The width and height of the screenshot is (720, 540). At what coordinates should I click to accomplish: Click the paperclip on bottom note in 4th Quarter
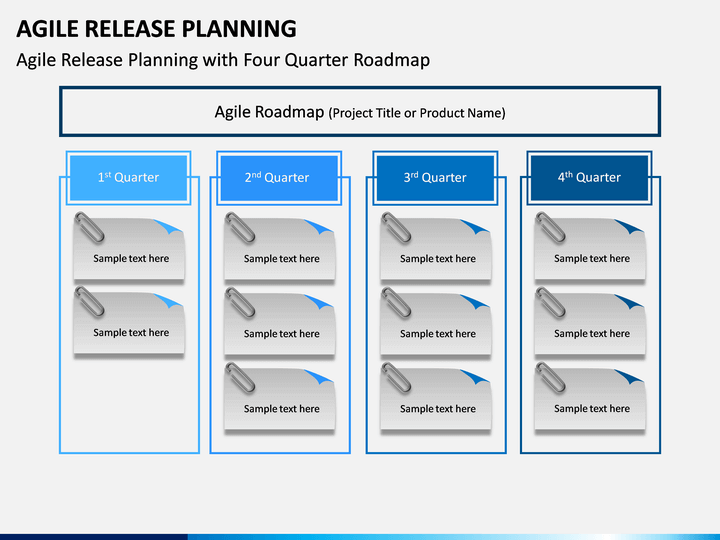tap(551, 377)
